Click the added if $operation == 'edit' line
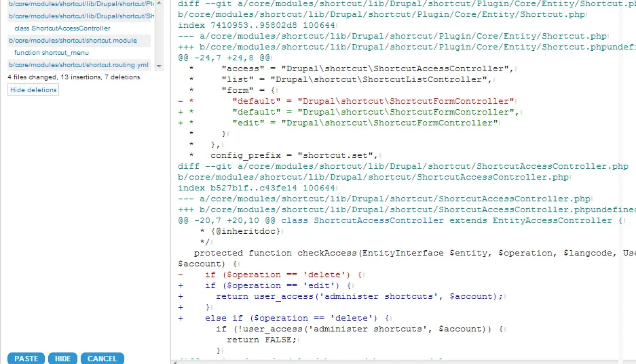 (x=265, y=285)
